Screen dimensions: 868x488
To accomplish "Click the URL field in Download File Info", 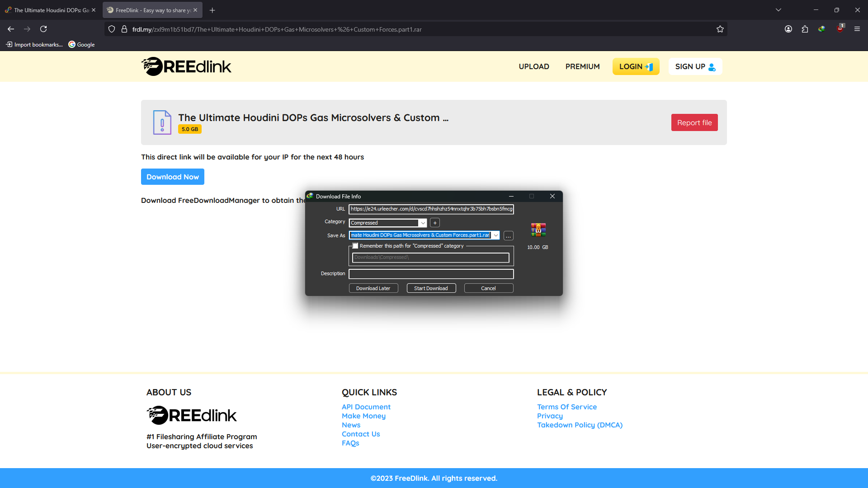I will point(431,209).
